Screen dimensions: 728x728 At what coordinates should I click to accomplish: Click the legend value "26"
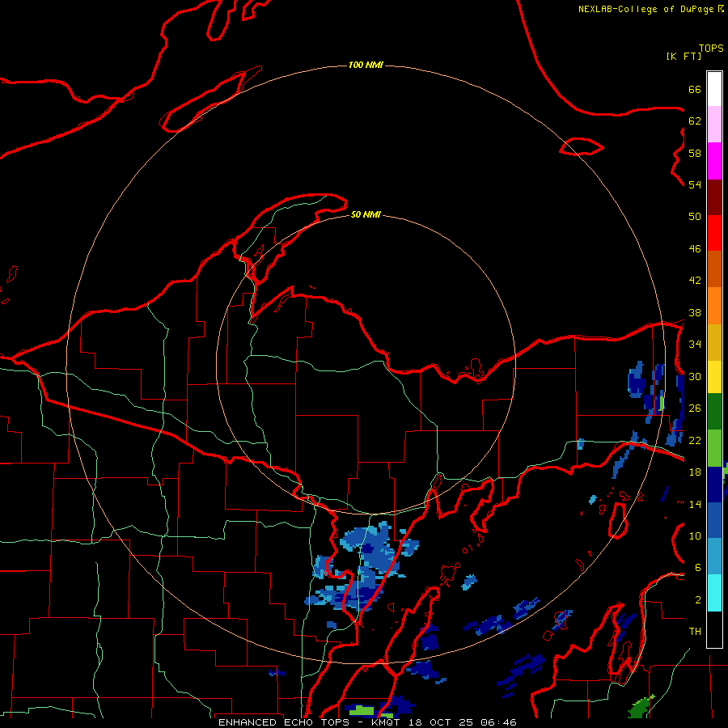click(x=695, y=408)
